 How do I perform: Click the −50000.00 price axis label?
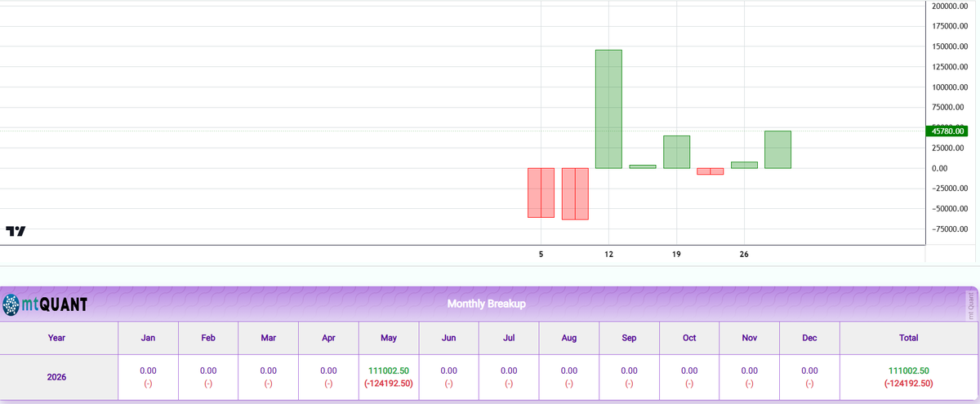tap(949, 209)
